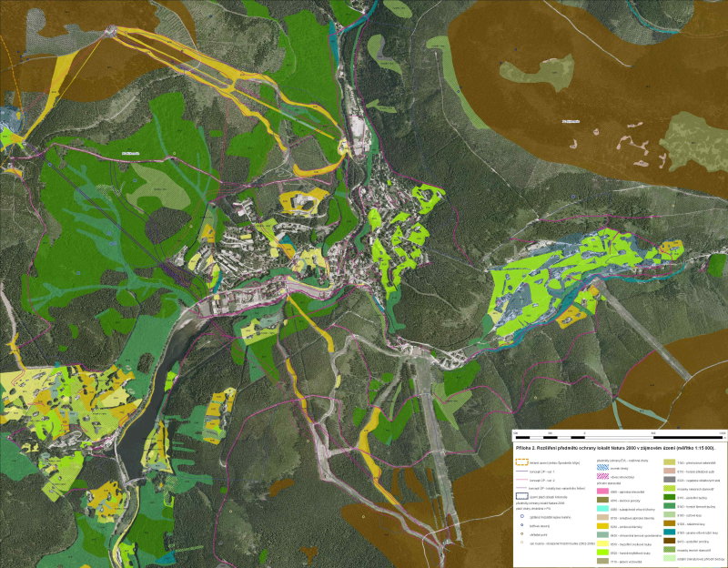The height and width of the screenshot is (568, 728).
Task: Click the blue line symbol in legend
Action: 521,472
